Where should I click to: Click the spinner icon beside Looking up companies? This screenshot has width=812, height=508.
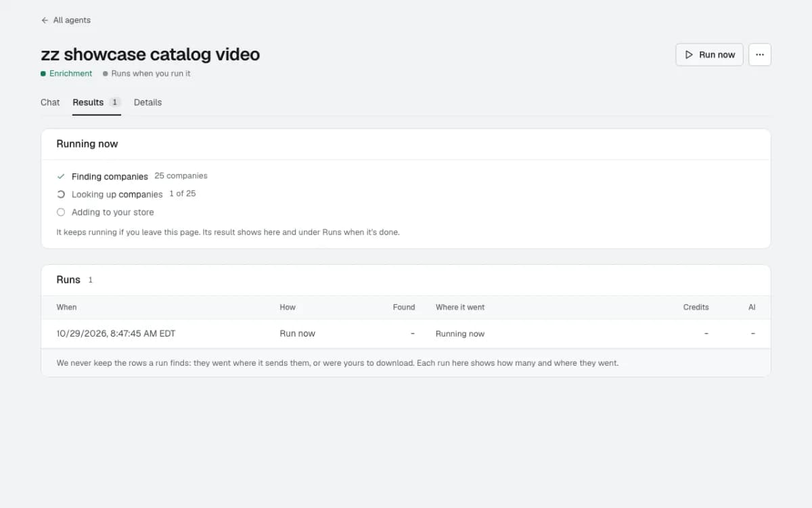61,194
